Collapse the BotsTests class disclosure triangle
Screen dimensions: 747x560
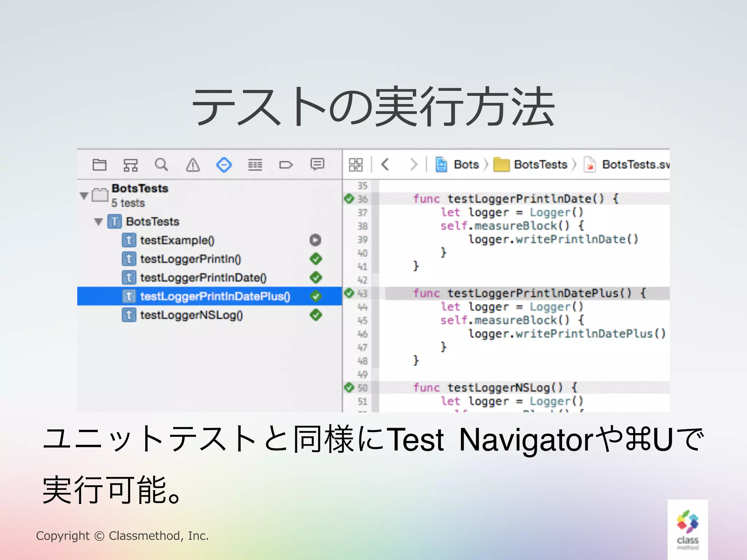tap(98, 222)
